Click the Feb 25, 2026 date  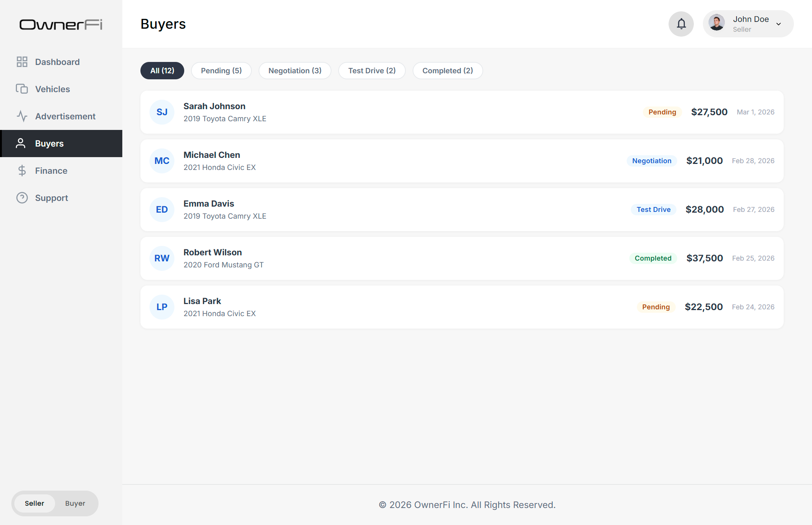point(753,258)
